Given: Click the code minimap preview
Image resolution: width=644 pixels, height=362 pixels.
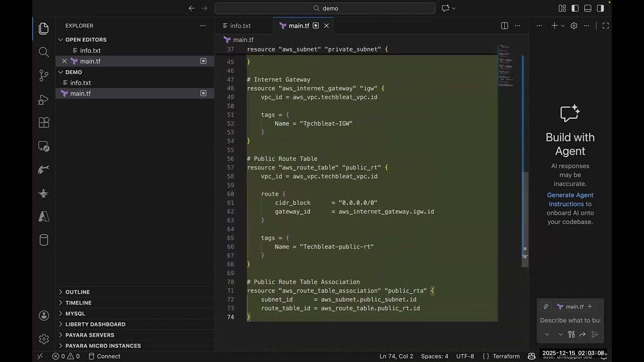Looking at the screenshot, I should point(506,65).
